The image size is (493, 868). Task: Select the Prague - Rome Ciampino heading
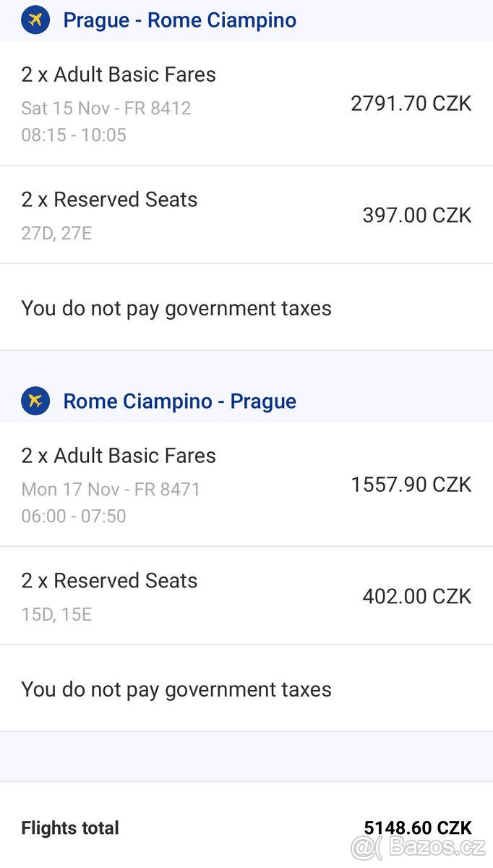(179, 20)
